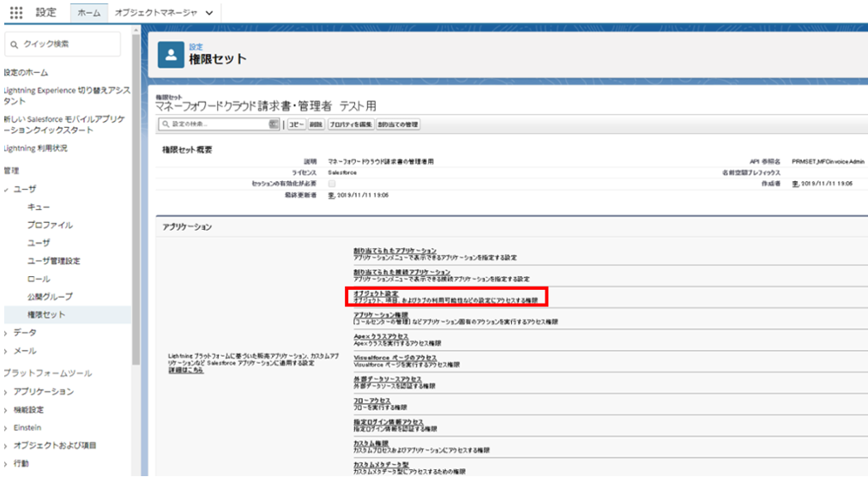The height and width of the screenshot is (477, 868).
Task: Select the highlighted 権限セット sidebar item
Action: pos(68,315)
